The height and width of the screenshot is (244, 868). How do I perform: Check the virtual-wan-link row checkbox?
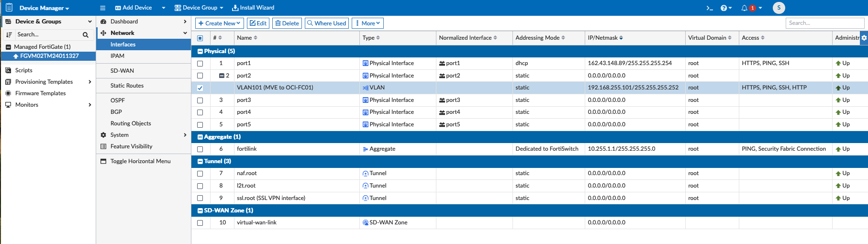200,223
